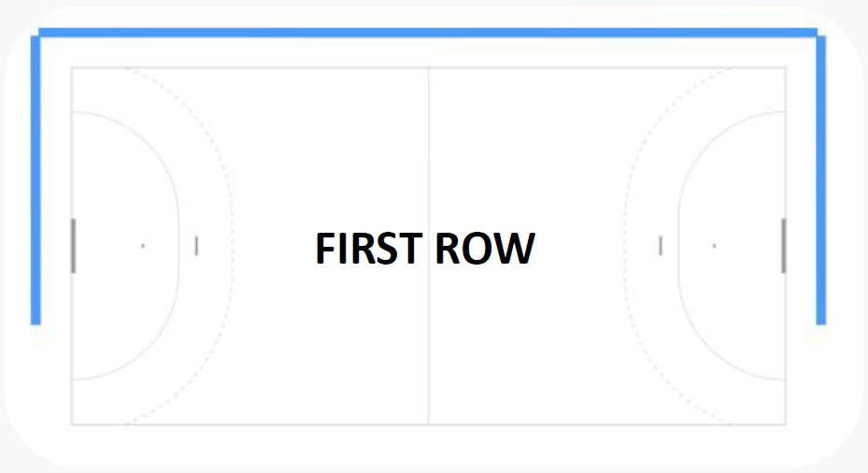Click inside the left goal area

[x=121, y=193]
